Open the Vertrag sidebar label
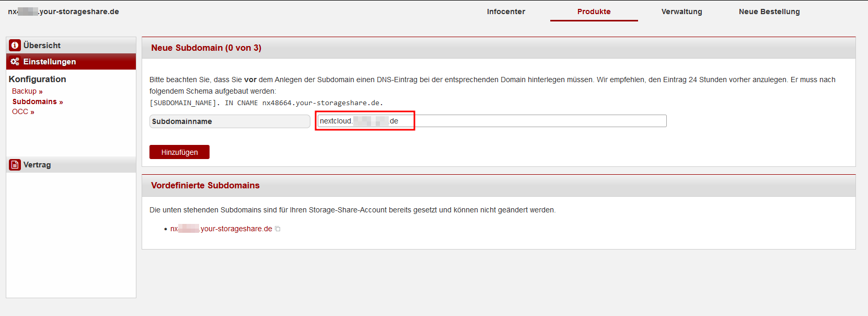Viewport: 868px width, 316px height. pyautogui.click(x=37, y=165)
